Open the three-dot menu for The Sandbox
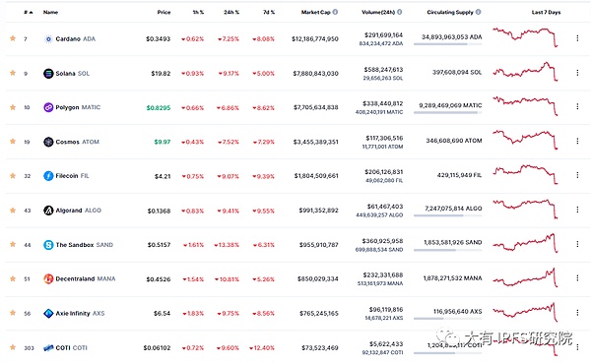Image resolution: width=591 pixels, height=364 pixels. coord(577,244)
